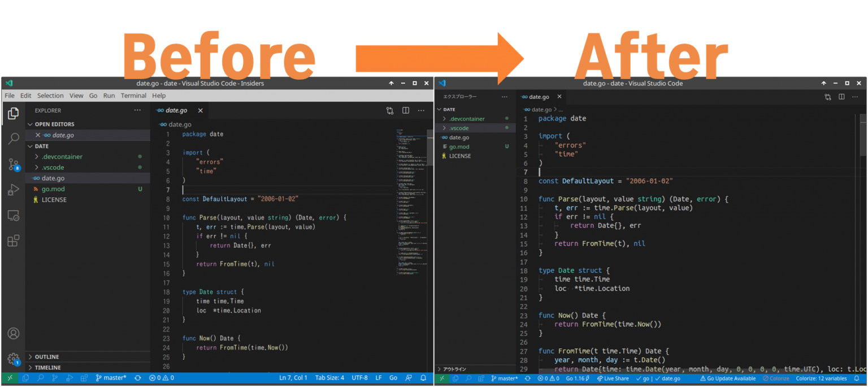Click green remote indicator in After status bar

442,379
